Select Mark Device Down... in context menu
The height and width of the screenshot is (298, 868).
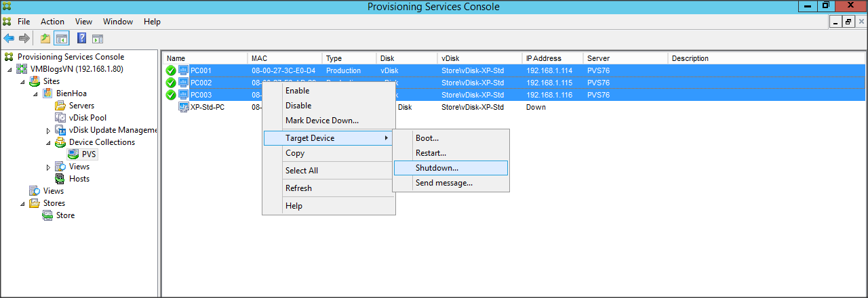coord(321,121)
